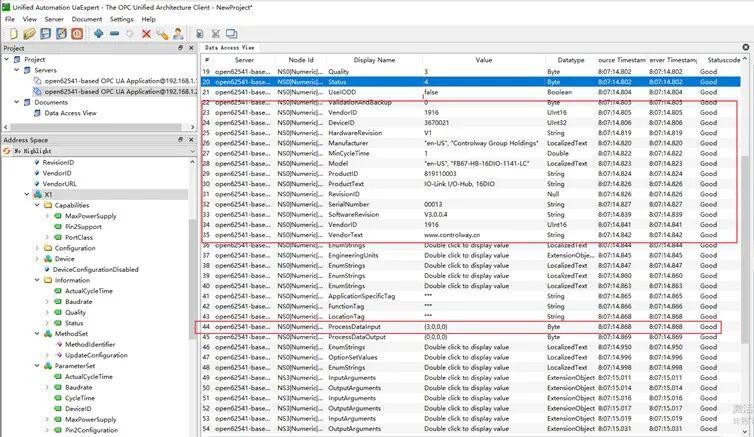Click the ParameterSet object icon
This screenshot has height=437, width=754.
coord(48,366)
